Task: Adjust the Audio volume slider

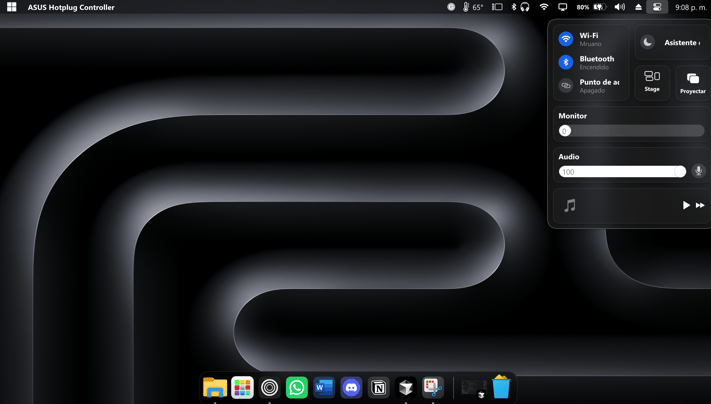Action: click(622, 171)
